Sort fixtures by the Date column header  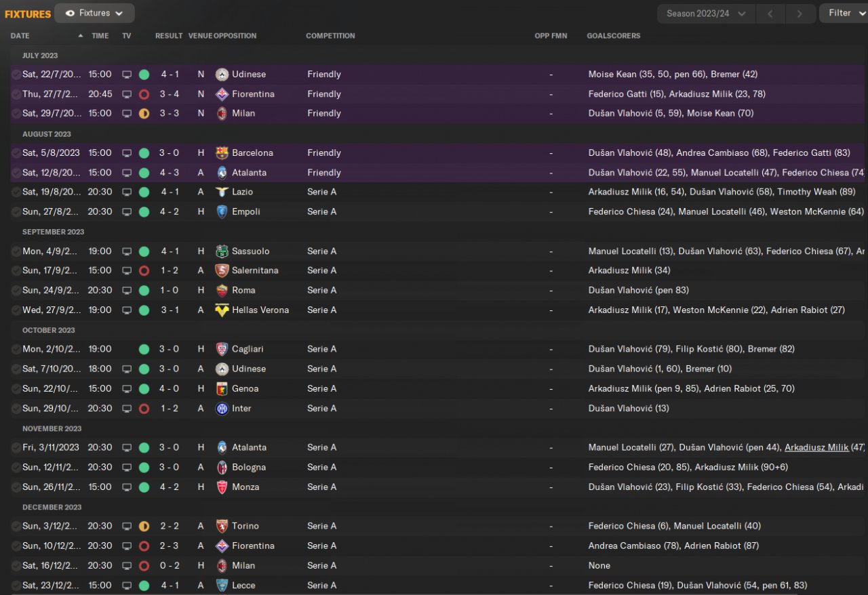point(20,36)
